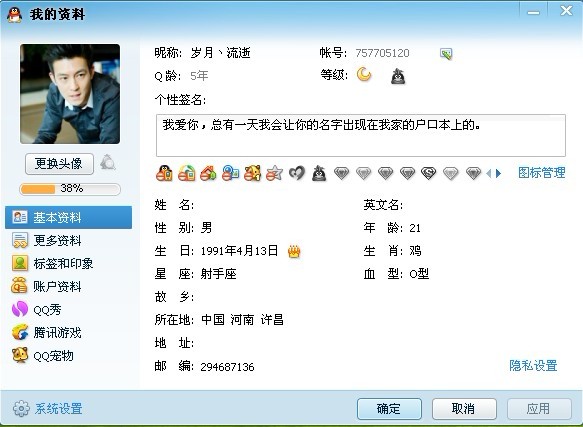Open the 图标管理 link

(x=542, y=173)
